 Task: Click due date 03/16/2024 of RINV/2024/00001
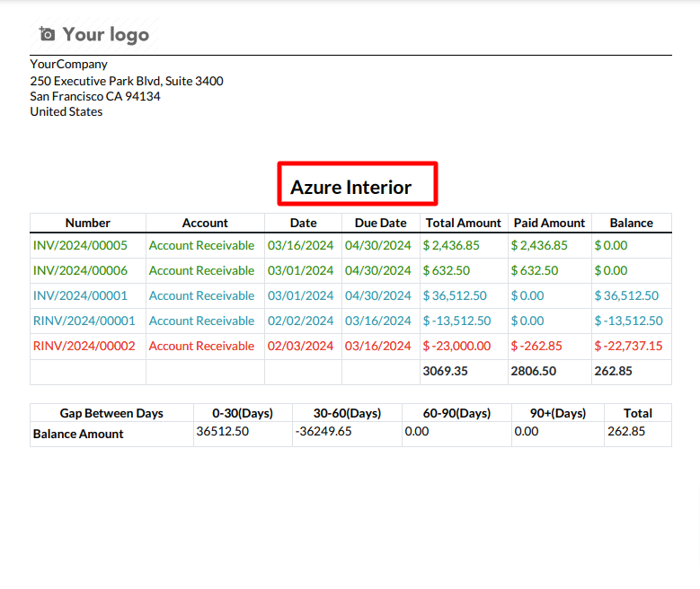click(x=377, y=321)
